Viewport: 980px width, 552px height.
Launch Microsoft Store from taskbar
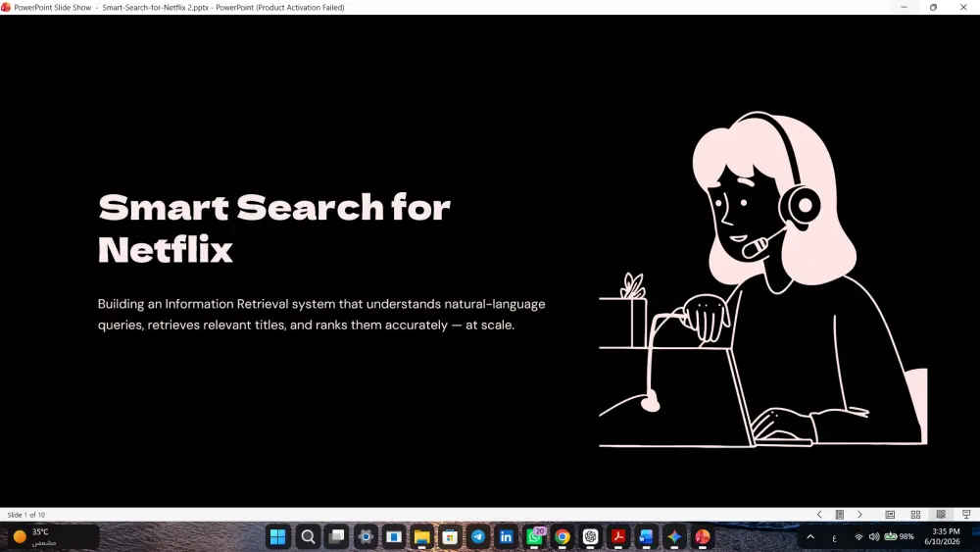pos(450,537)
